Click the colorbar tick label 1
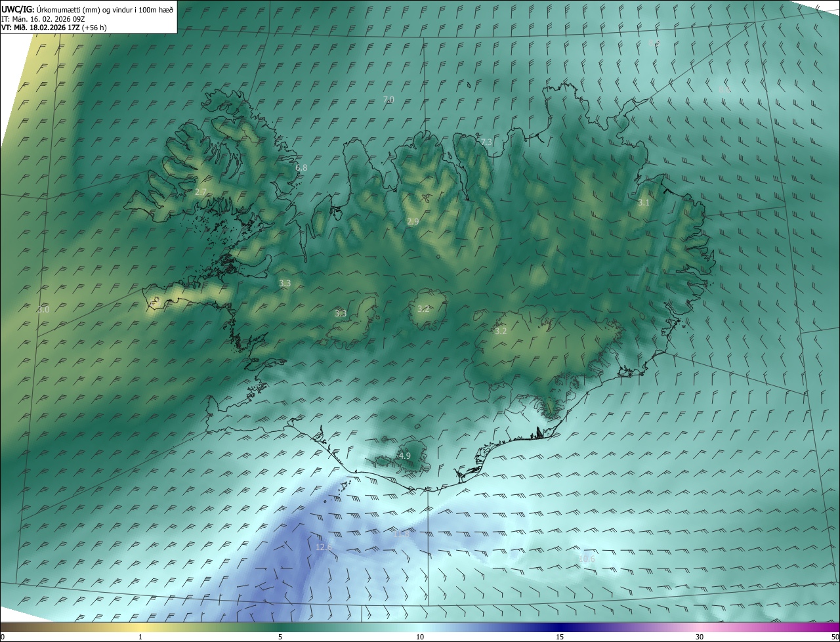 [140, 637]
